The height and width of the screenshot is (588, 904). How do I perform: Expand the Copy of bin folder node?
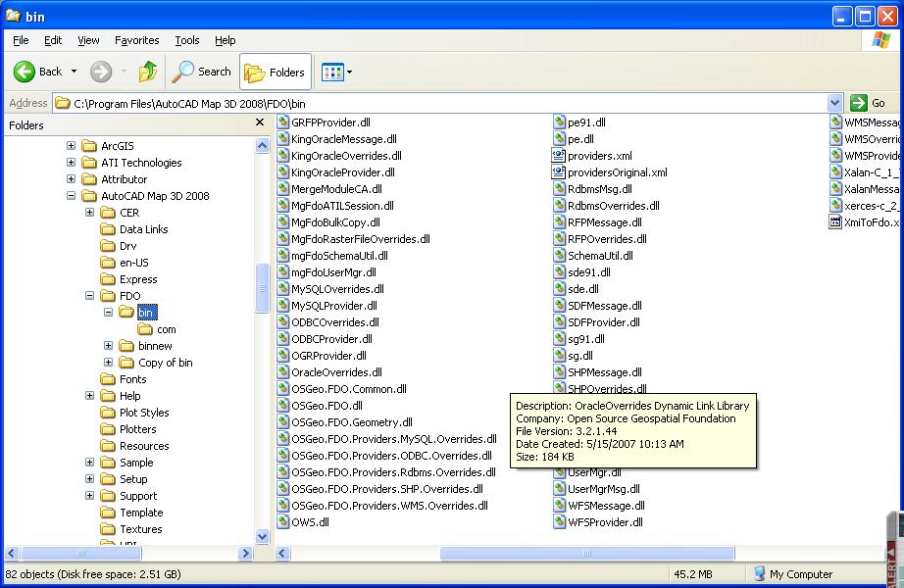click(x=108, y=363)
